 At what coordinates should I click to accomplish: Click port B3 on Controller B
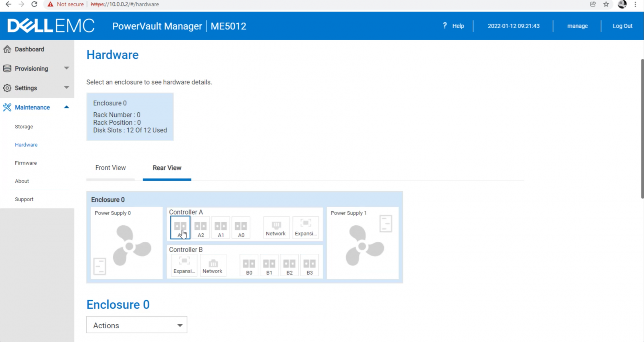(x=309, y=266)
